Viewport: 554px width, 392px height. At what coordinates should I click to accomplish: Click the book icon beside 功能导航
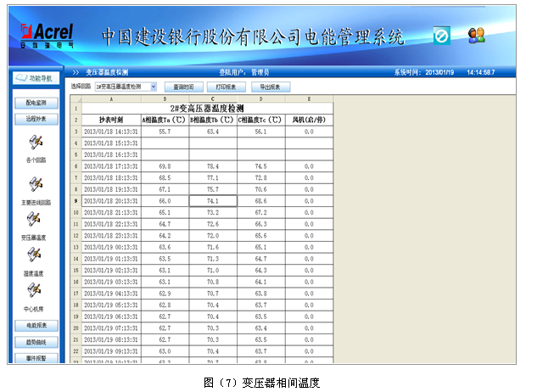pos(21,78)
